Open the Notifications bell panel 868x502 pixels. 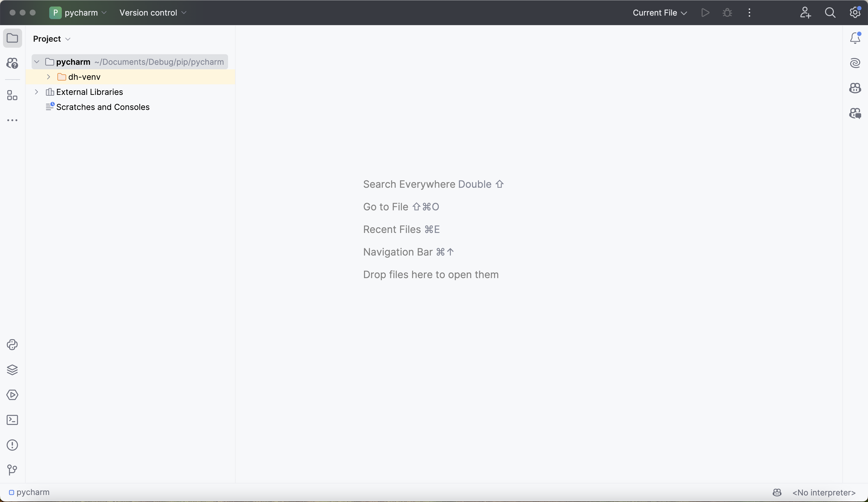coord(855,38)
